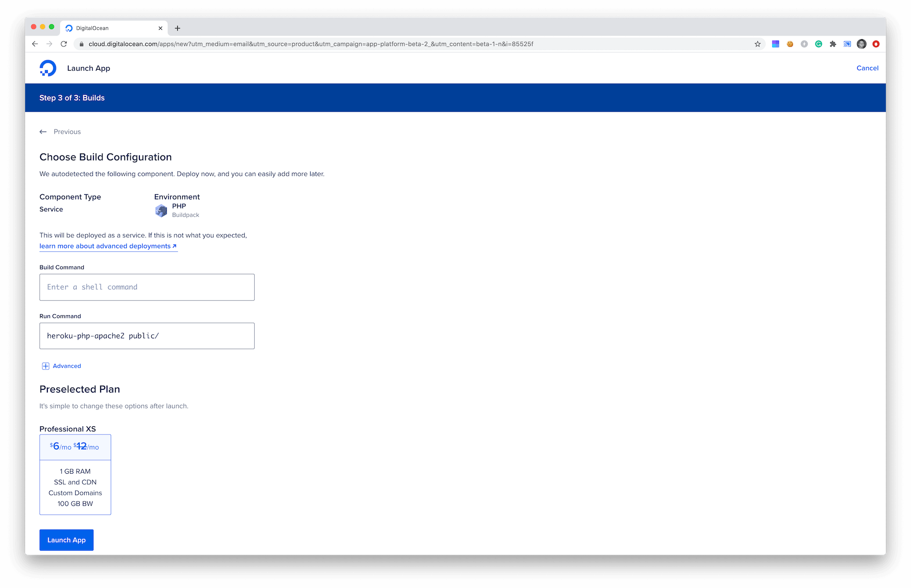Click the Cancel link top right
The image size is (911, 588).
[868, 68]
